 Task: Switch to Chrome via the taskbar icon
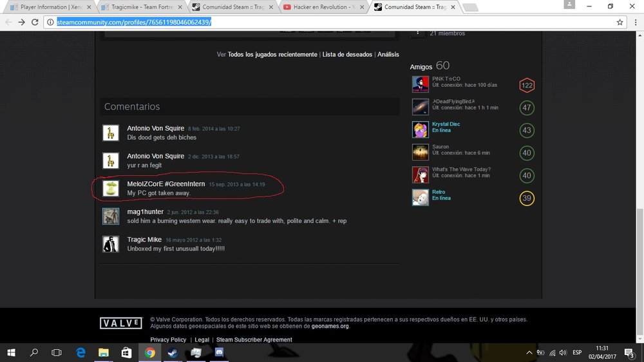pyautogui.click(x=150, y=352)
